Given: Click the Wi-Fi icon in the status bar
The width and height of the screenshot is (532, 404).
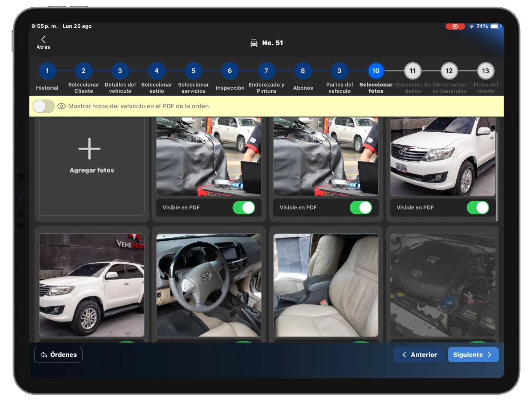Looking at the screenshot, I should (x=472, y=26).
